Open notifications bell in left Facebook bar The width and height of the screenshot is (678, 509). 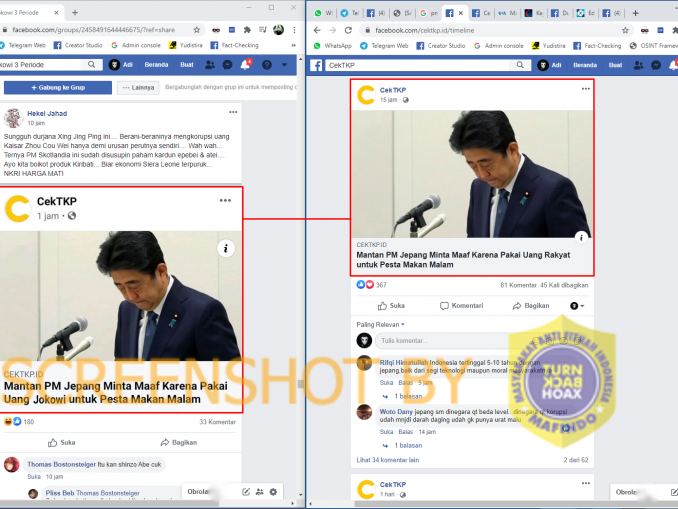tap(245, 65)
